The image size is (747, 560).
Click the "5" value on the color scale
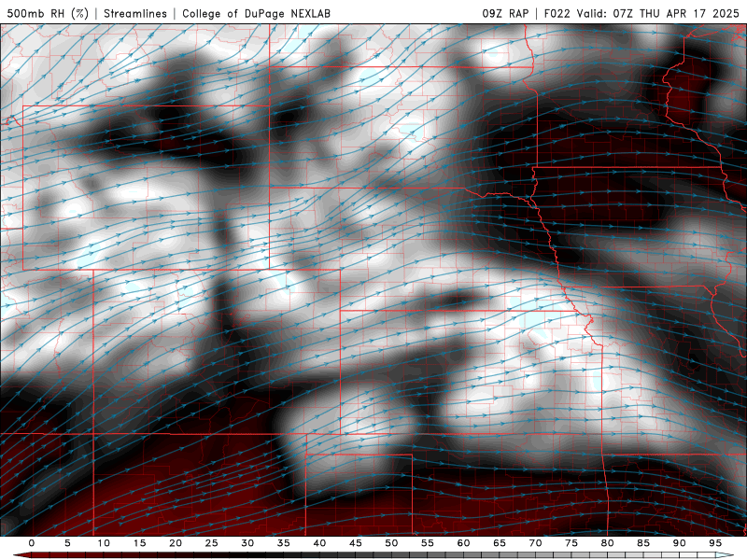67,543
